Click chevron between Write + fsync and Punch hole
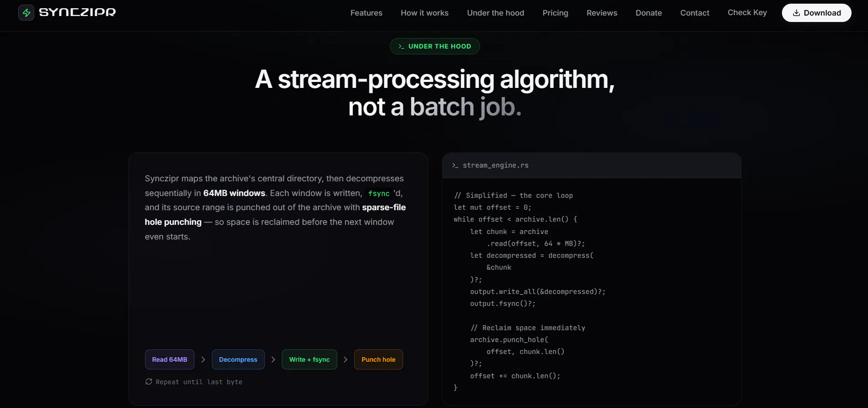 pos(345,359)
